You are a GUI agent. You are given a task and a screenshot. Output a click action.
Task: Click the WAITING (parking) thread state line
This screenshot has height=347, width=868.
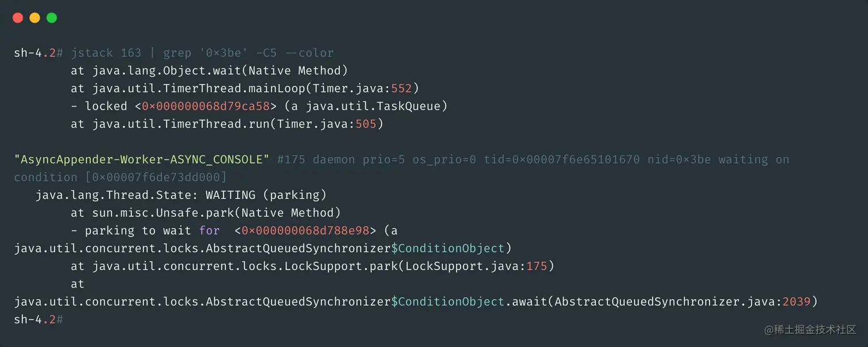[x=181, y=196]
